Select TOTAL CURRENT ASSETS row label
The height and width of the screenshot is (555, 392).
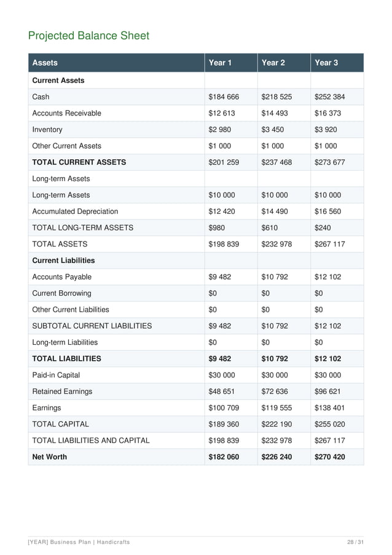pyautogui.click(x=79, y=162)
